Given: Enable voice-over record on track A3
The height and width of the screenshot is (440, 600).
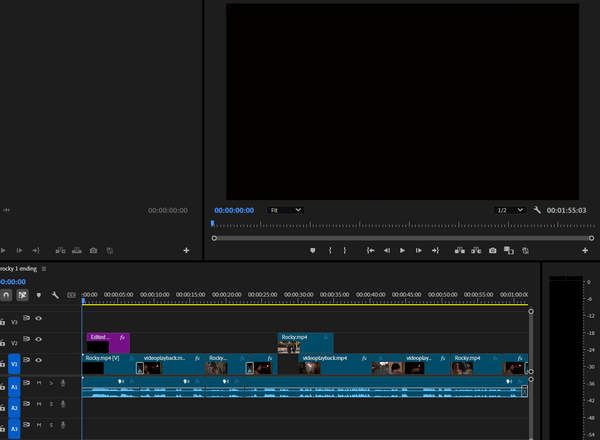Looking at the screenshot, I should (63, 425).
